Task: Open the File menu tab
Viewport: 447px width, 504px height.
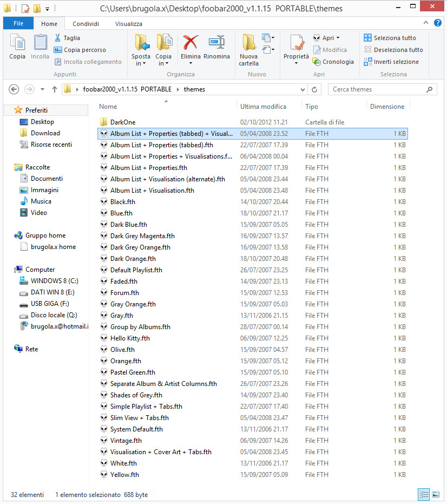Action: 18,23
